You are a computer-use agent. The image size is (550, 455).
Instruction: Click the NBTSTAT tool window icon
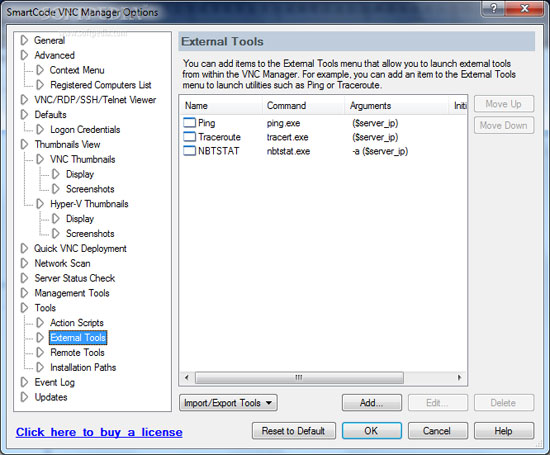[189, 150]
